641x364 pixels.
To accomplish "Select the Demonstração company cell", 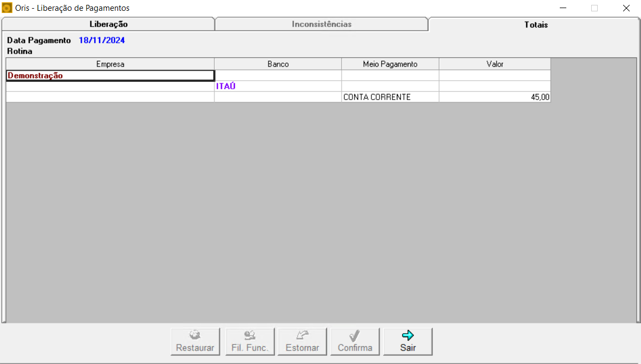I will [110, 76].
